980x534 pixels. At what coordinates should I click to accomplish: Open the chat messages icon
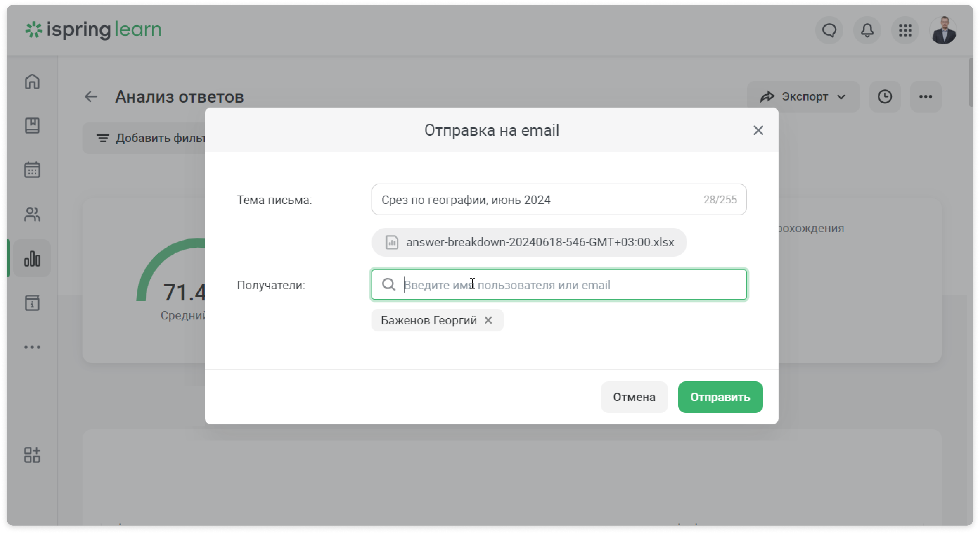click(x=829, y=31)
